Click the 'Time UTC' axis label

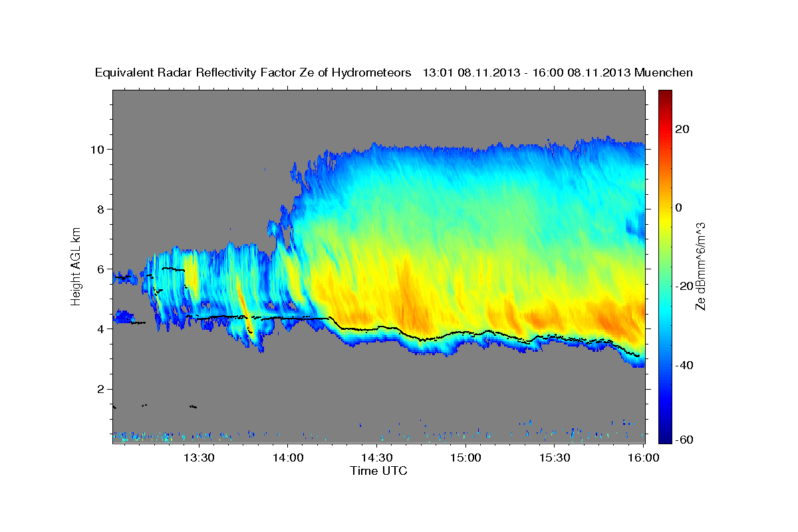click(x=378, y=471)
